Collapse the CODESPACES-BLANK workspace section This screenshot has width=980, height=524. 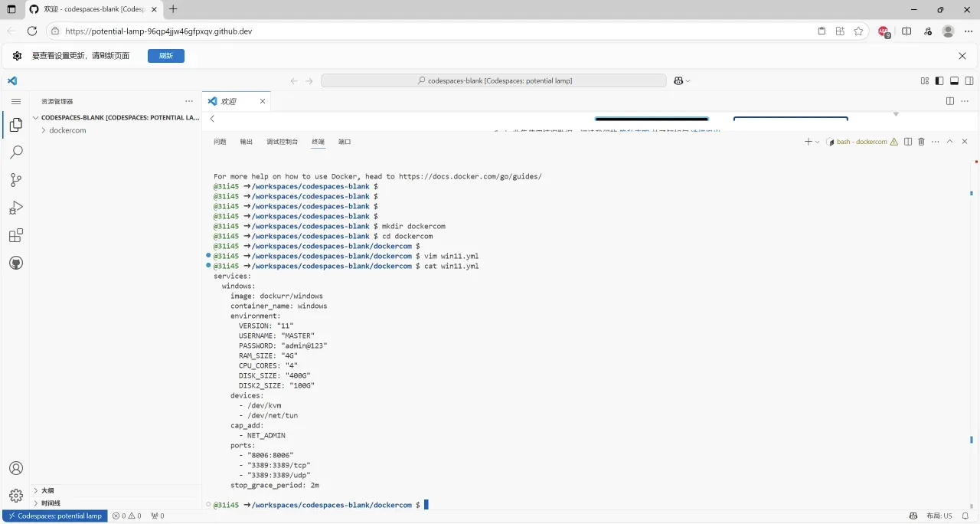116,118
